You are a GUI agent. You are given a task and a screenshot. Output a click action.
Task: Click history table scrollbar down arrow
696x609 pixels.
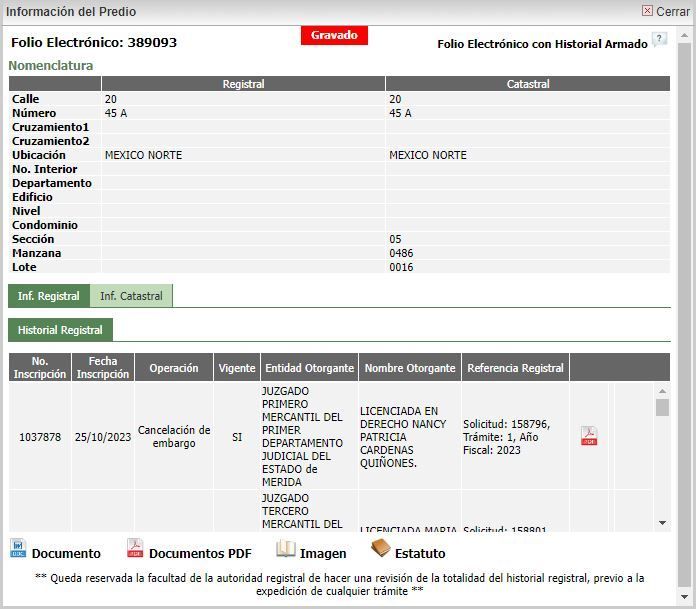662,523
